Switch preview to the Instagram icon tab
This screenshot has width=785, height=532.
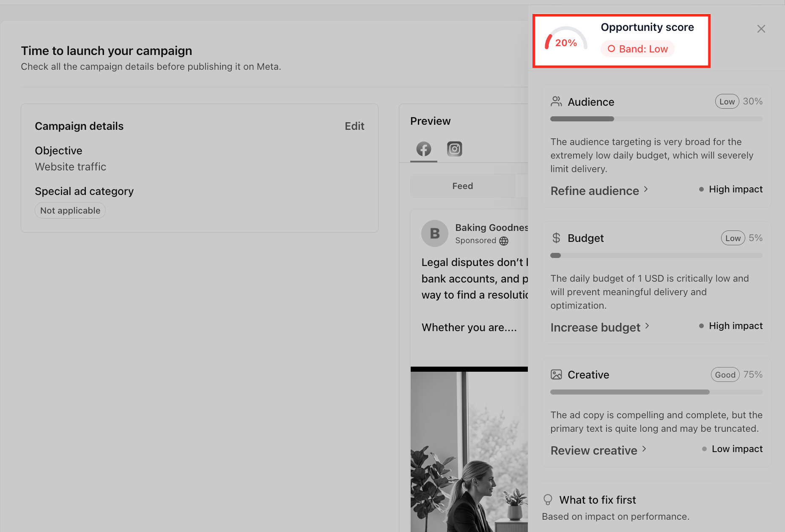click(x=455, y=149)
